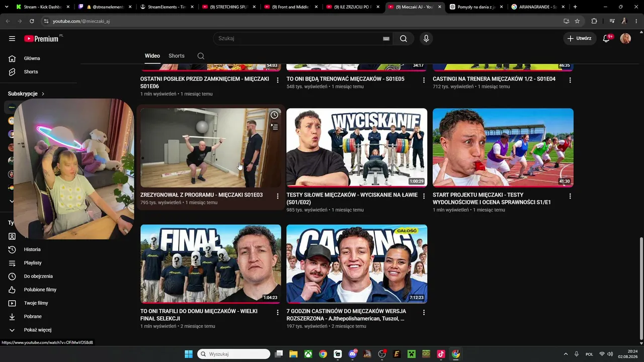This screenshot has width=644, height=362.
Task: Open Minecraft creeper icon on taskbar
Action: click(412, 354)
